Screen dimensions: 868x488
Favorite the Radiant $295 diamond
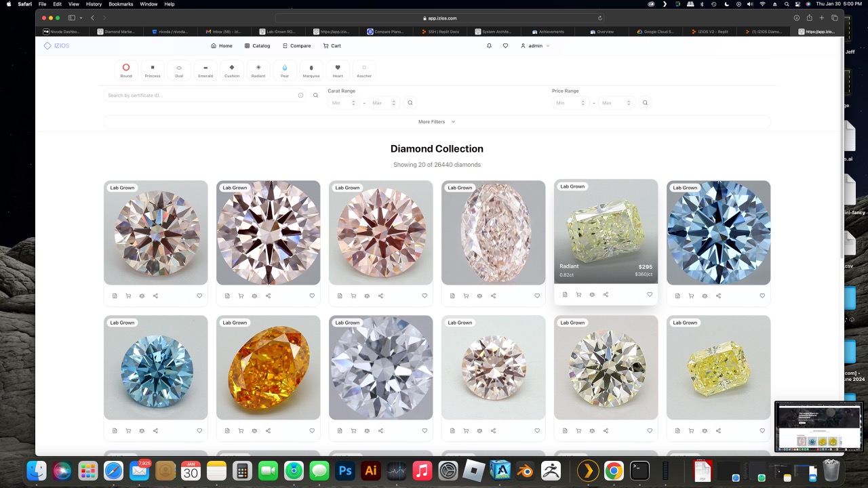coord(650,294)
